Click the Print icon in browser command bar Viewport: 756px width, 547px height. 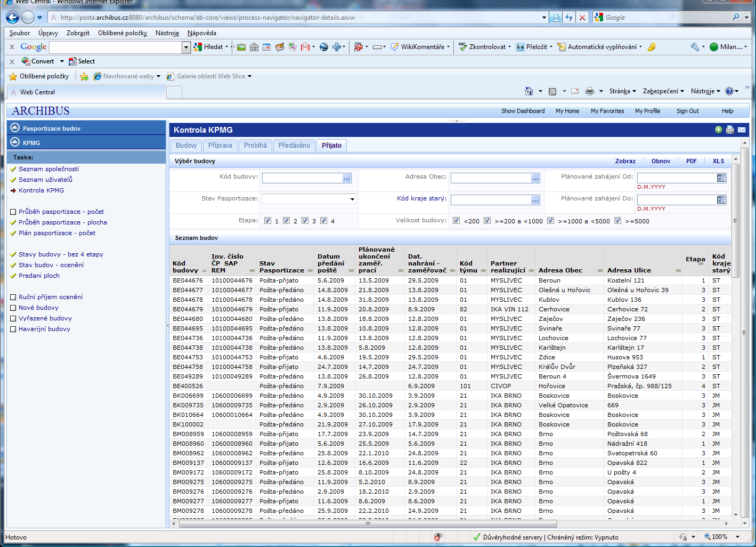point(589,91)
